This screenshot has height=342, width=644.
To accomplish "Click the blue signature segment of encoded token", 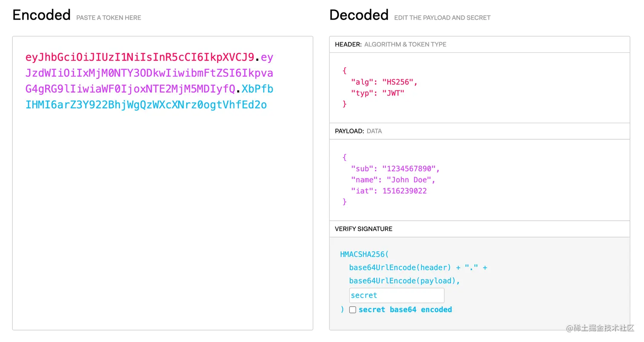I will [146, 105].
